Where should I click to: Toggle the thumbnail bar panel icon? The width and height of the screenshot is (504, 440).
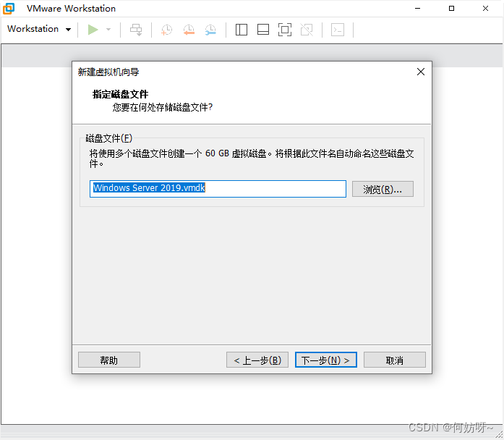click(263, 30)
